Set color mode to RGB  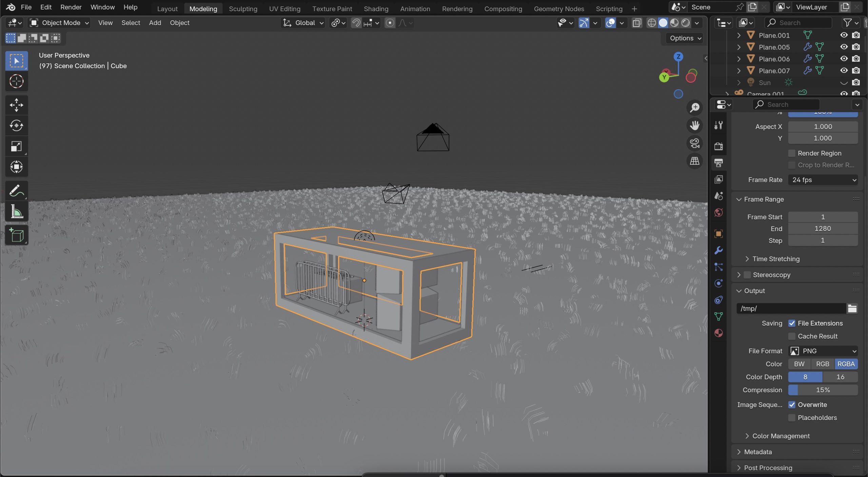pyautogui.click(x=822, y=364)
